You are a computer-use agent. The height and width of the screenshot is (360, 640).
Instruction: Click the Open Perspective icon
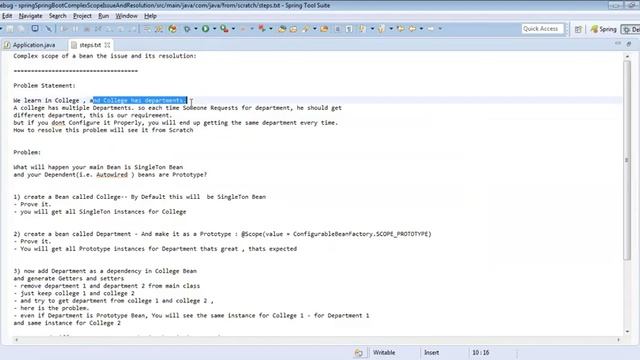pyautogui.click(x=578, y=29)
